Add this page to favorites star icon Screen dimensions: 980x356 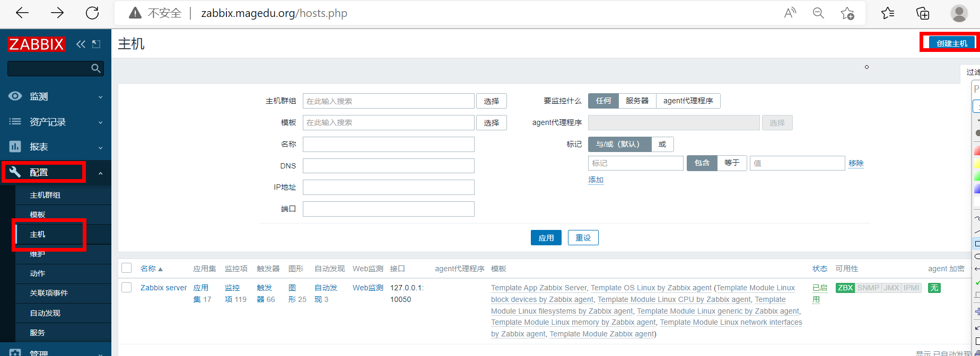click(847, 13)
